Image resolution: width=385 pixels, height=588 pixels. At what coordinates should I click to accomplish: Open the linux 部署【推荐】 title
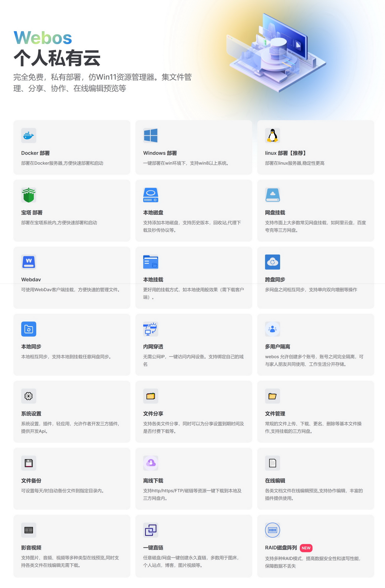click(x=286, y=153)
